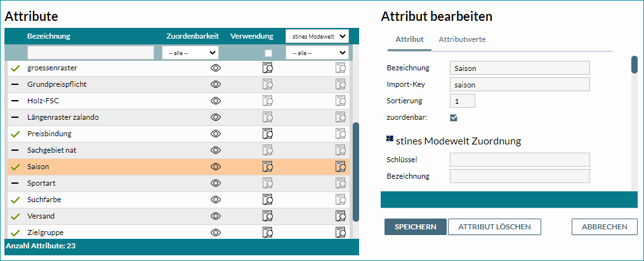Click the Sortierung field
The width and height of the screenshot is (644, 261).
pos(463,101)
